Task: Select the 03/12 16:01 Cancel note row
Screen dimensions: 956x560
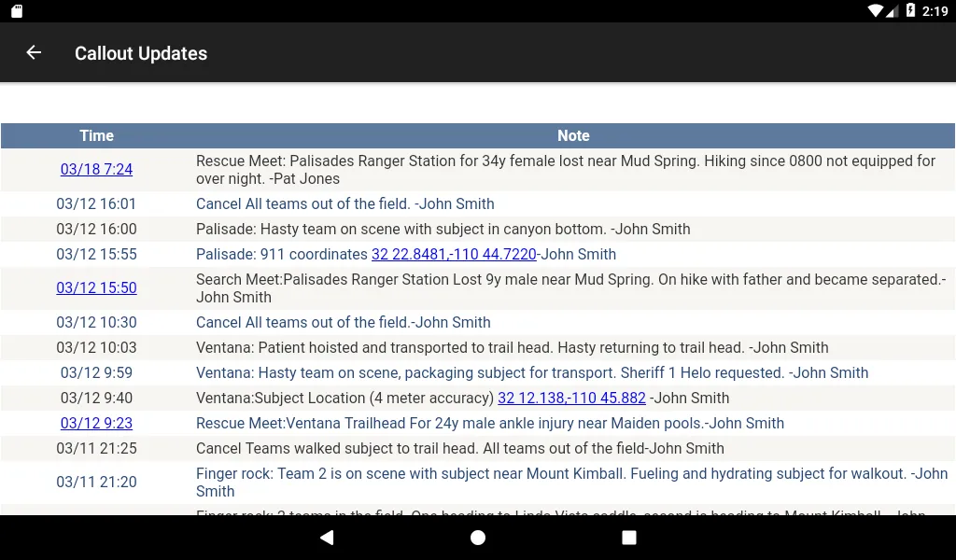Action: pos(344,204)
